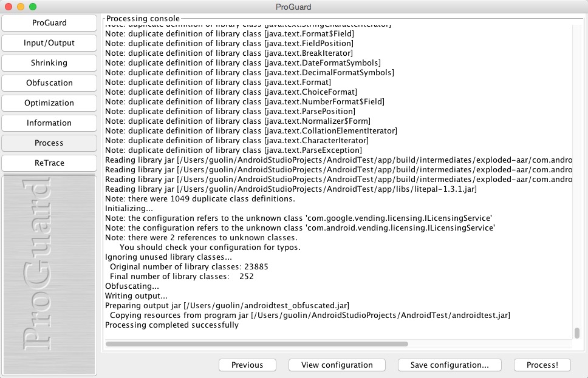Click duplicate definition line for java.text.Normalizer$Form
The image size is (588, 378).
(238, 121)
